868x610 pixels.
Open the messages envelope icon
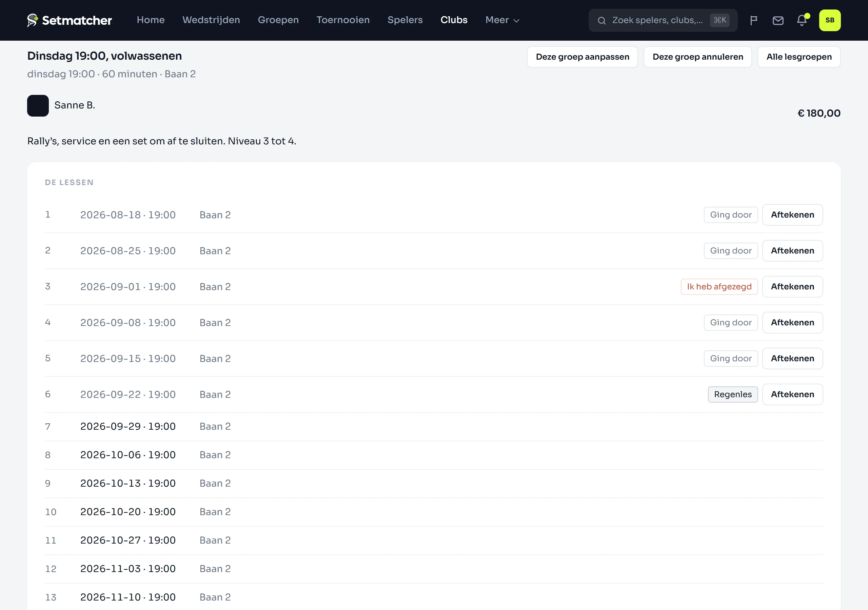tap(778, 20)
